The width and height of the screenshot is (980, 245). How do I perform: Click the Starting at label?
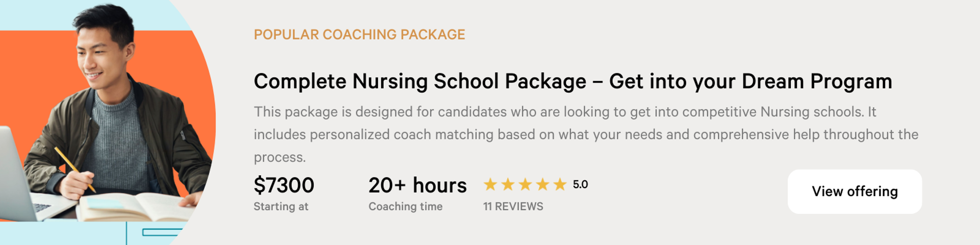pos(281,206)
